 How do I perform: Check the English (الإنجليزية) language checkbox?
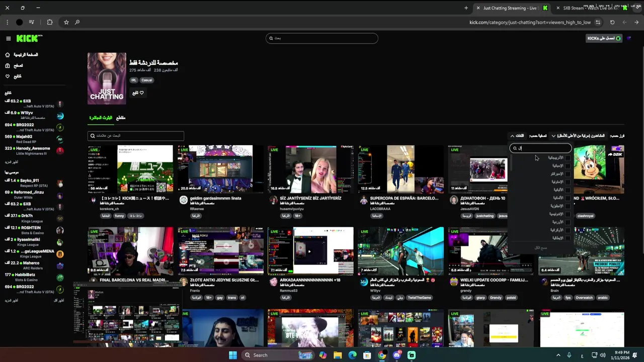pos(568,206)
